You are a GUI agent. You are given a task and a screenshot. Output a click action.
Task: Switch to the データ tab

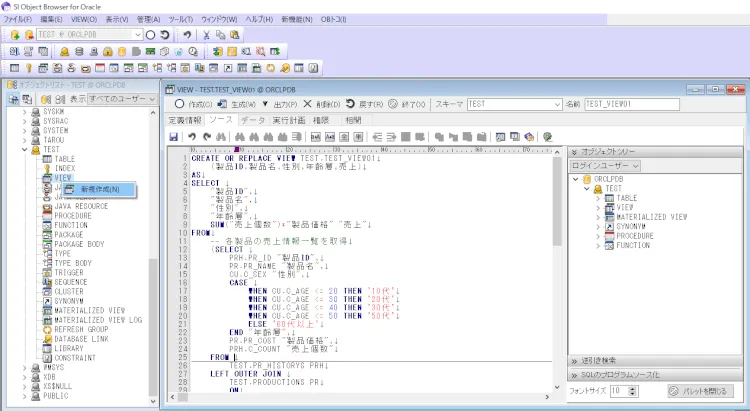253,120
